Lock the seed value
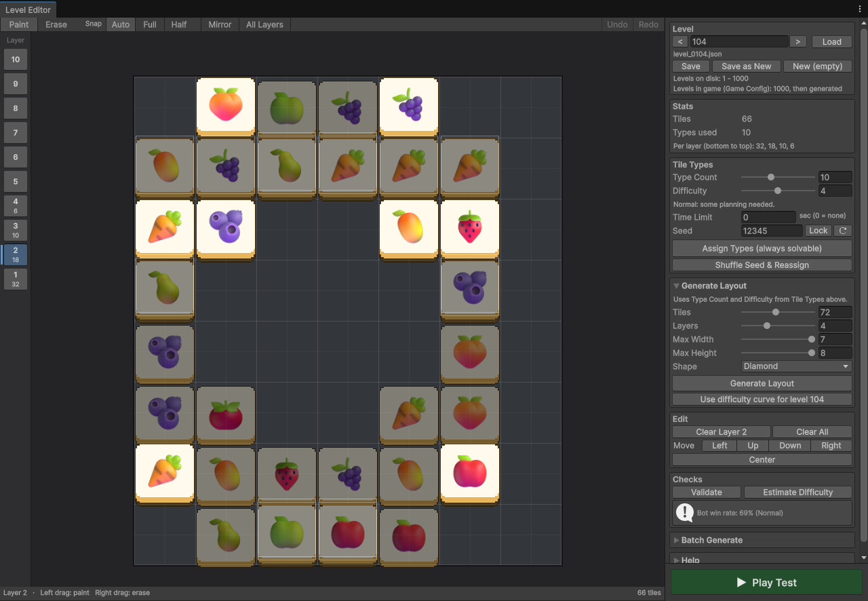 [818, 231]
